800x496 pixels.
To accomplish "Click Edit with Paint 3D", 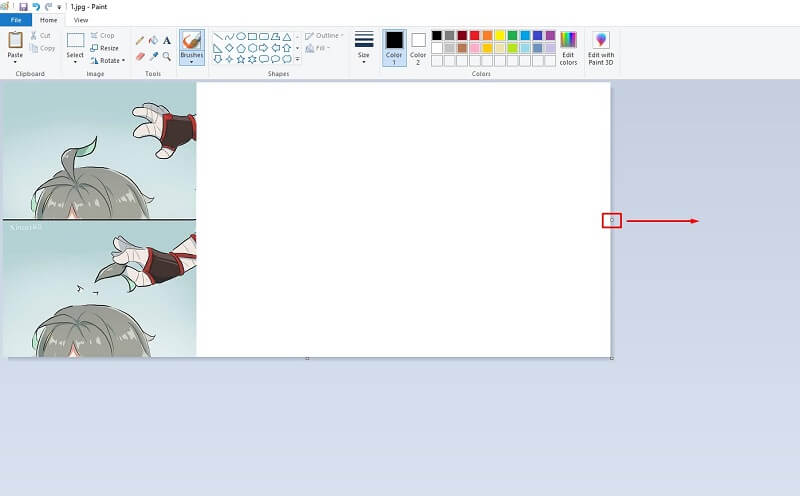I will coord(601,47).
